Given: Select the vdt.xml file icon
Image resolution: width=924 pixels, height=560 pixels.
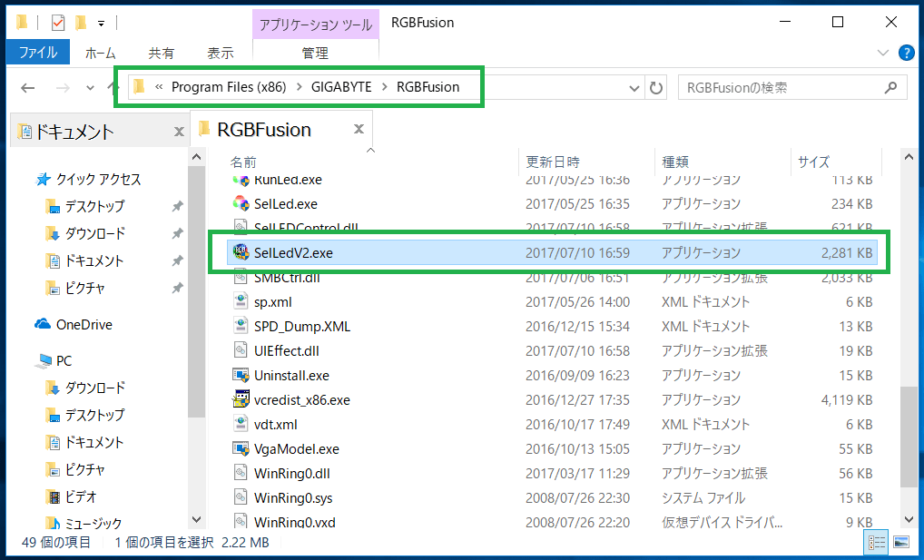Looking at the screenshot, I should [x=241, y=424].
